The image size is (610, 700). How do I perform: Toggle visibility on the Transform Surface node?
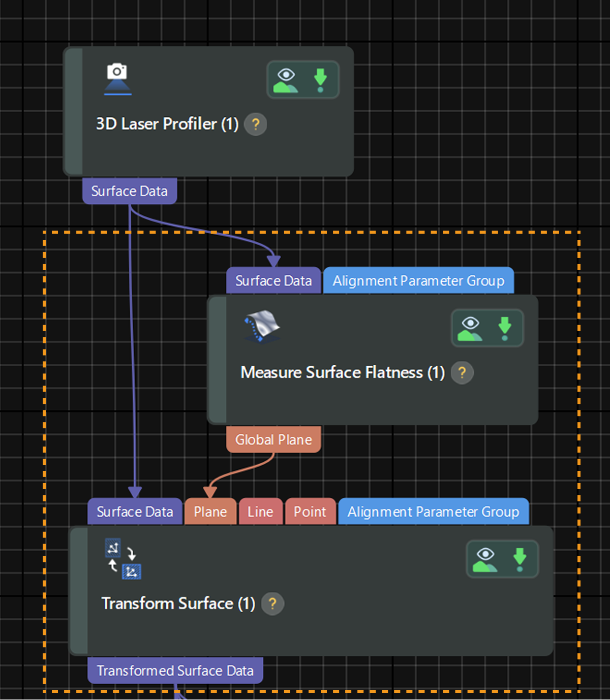pos(486,557)
